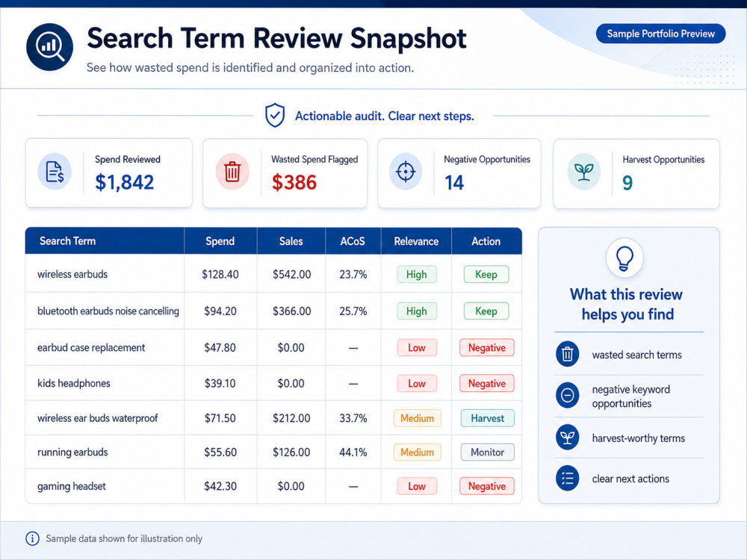Image resolution: width=747 pixels, height=560 pixels.
Task: Click the $42.30 spend value
Action: point(220,486)
